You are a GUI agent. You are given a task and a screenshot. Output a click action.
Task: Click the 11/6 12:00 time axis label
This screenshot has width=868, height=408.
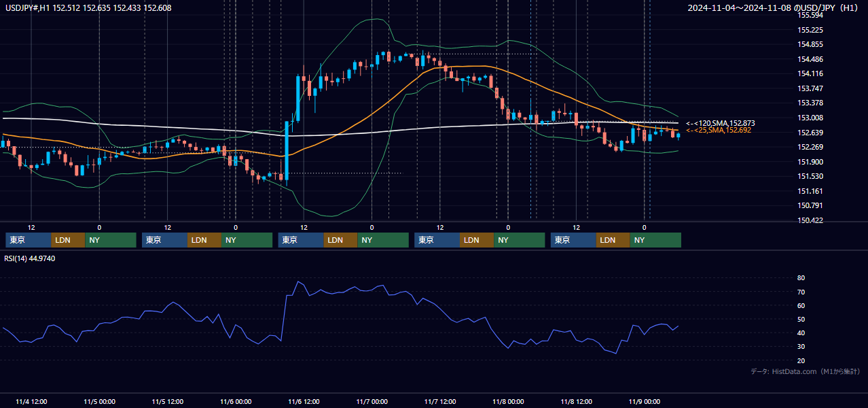coord(304,401)
